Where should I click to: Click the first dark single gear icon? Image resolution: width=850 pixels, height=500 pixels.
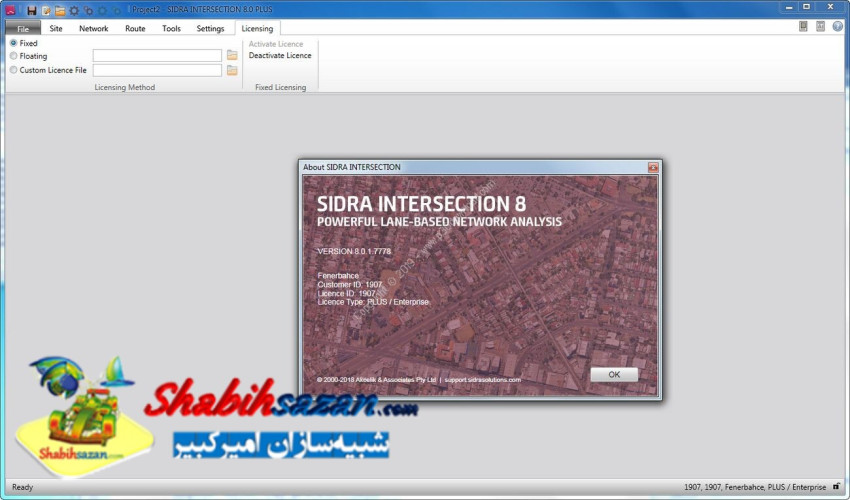74,10
